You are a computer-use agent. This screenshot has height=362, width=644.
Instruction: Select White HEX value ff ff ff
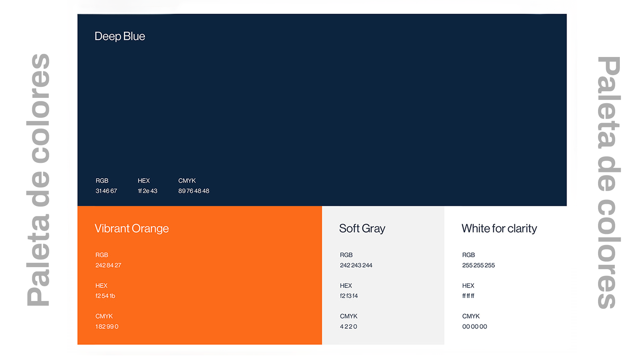[x=468, y=296]
